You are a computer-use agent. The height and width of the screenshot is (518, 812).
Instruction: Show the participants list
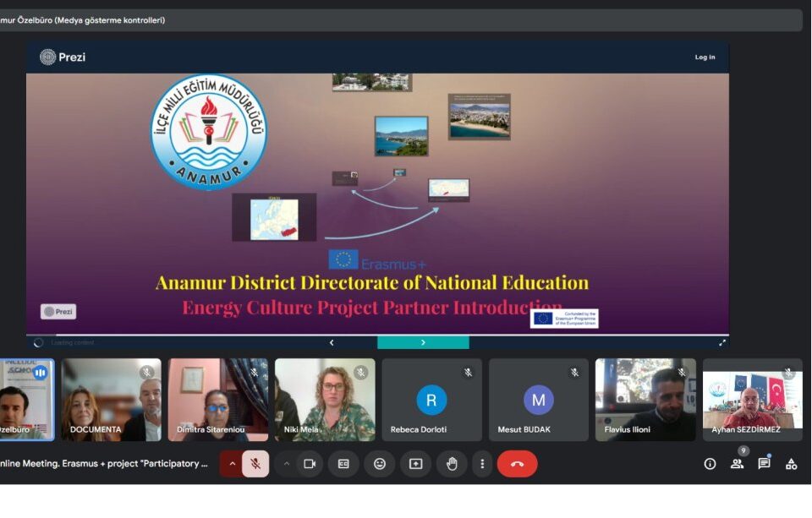[737, 464]
